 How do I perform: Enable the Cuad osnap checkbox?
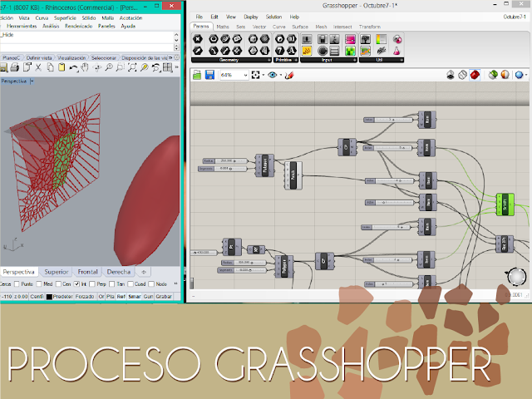pyautogui.click(x=131, y=284)
